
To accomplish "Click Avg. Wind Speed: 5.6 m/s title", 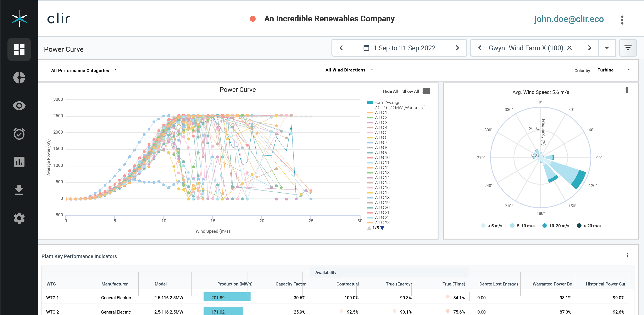I will (540, 92).
